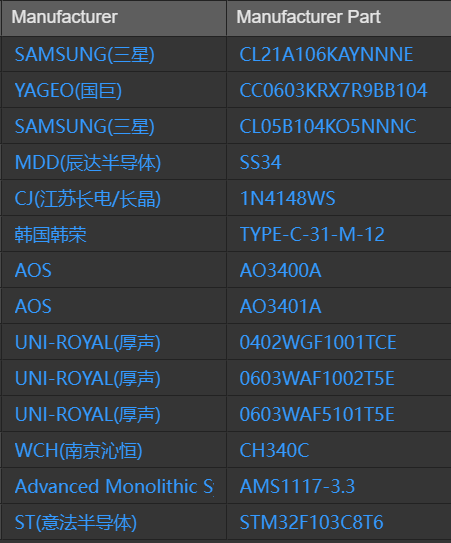Select part STM32F103C8T6
This screenshot has width=451, height=543.
coord(311,523)
